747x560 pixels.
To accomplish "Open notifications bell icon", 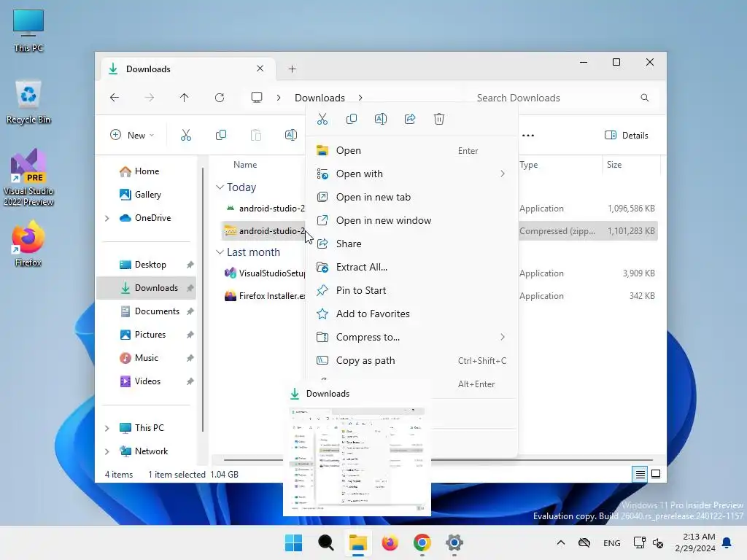I will click(x=727, y=542).
